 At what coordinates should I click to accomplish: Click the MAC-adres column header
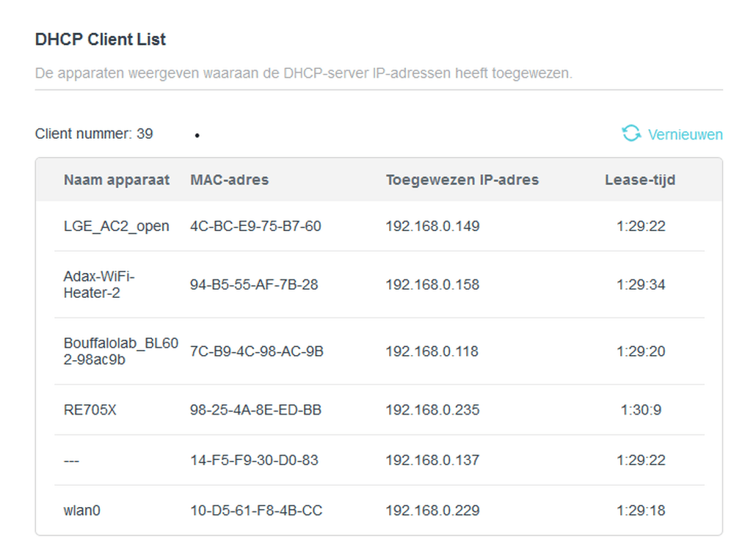point(230,180)
